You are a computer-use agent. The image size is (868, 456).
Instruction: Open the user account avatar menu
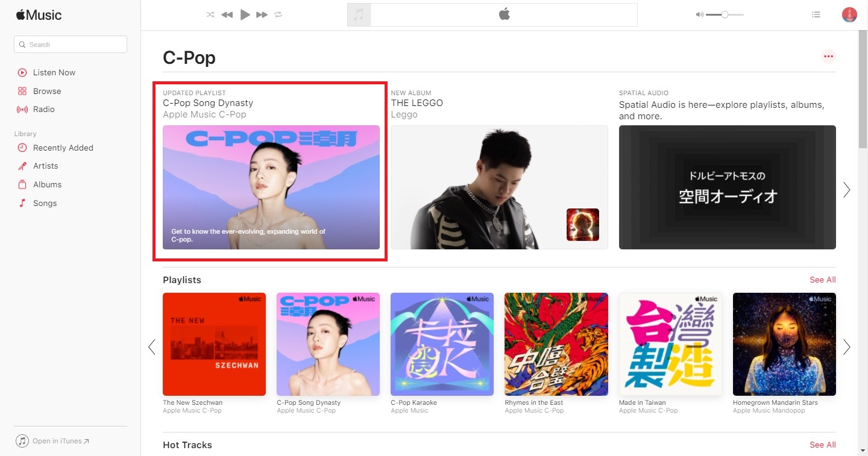pyautogui.click(x=849, y=15)
